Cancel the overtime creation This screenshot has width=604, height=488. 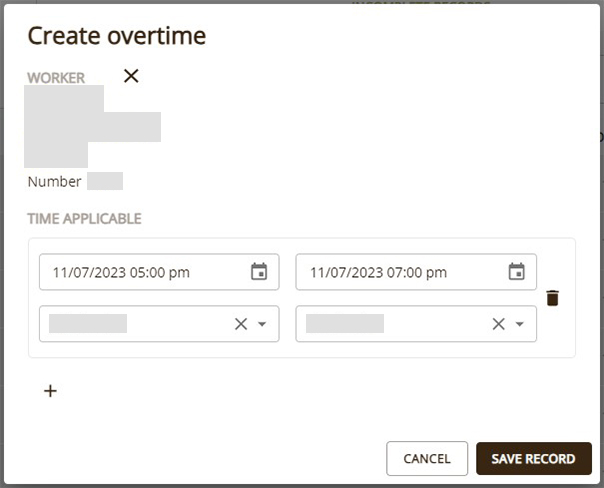[x=427, y=458]
